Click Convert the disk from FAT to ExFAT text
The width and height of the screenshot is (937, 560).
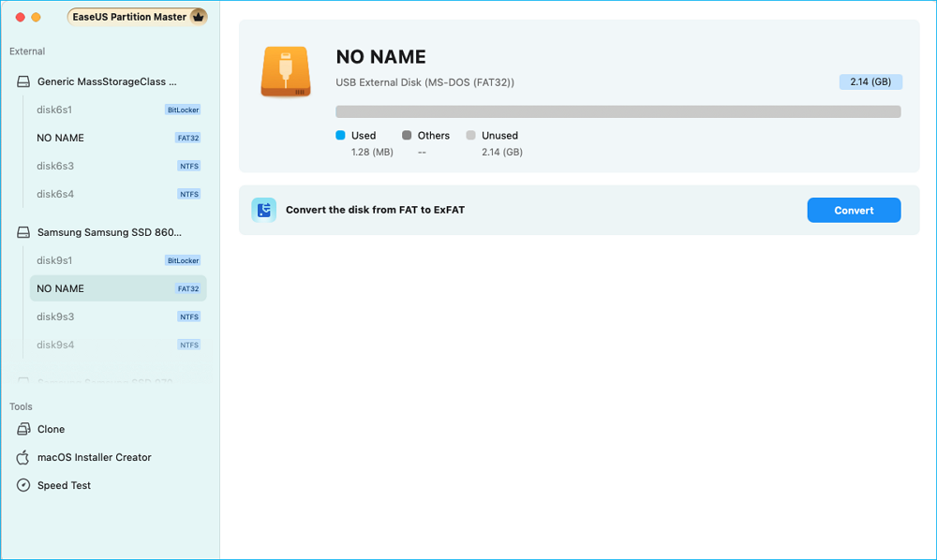click(x=376, y=210)
